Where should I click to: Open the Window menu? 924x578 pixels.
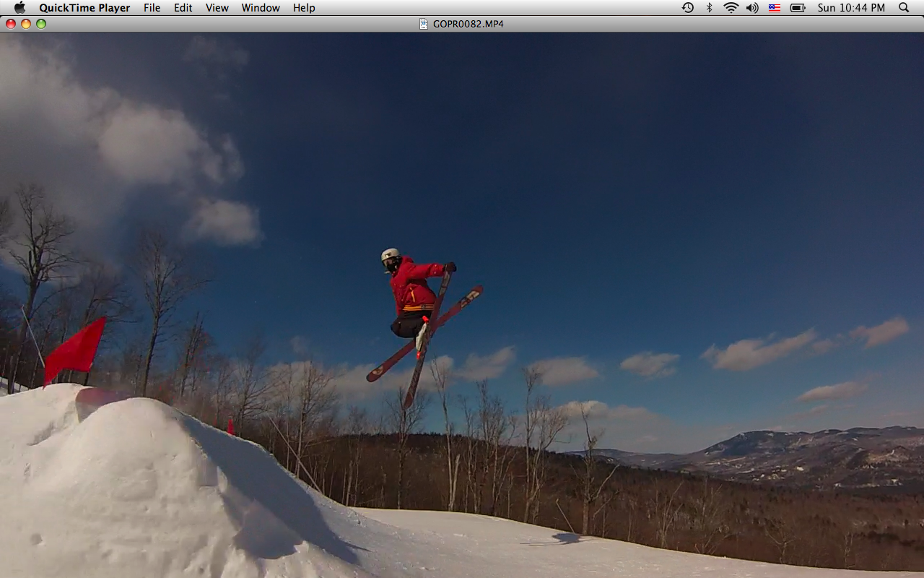pos(261,8)
